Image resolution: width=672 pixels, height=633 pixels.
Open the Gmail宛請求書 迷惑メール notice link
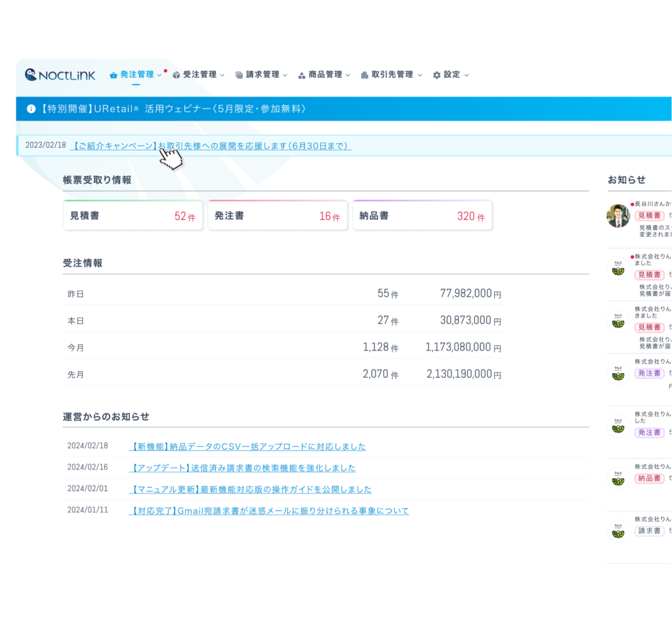pos(269,511)
